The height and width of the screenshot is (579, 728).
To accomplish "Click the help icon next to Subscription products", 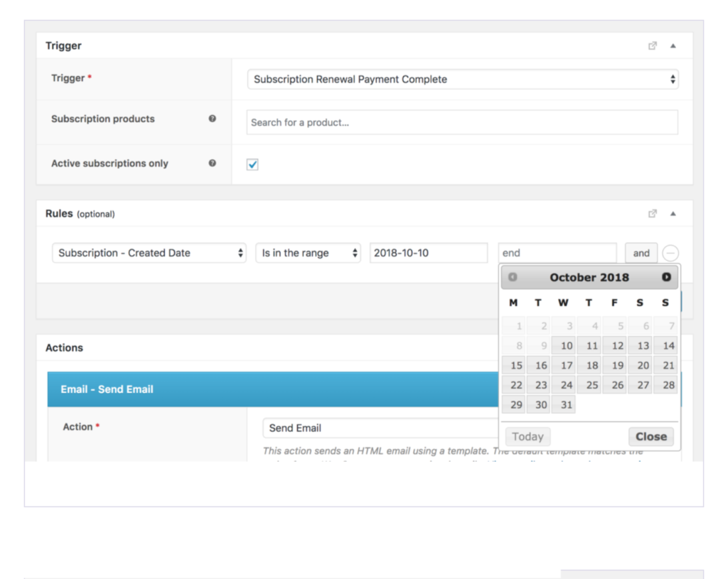I will pyautogui.click(x=212, y=119).
